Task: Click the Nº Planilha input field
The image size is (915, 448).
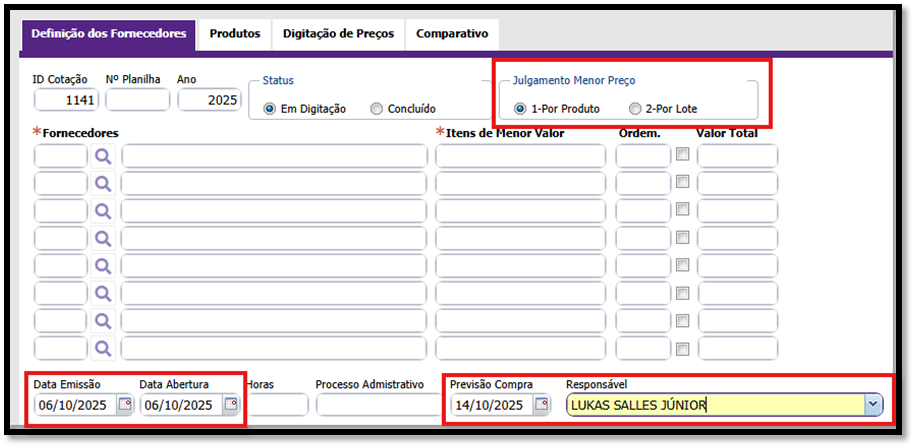Action: pyautogui.click(x=138, y=100)
